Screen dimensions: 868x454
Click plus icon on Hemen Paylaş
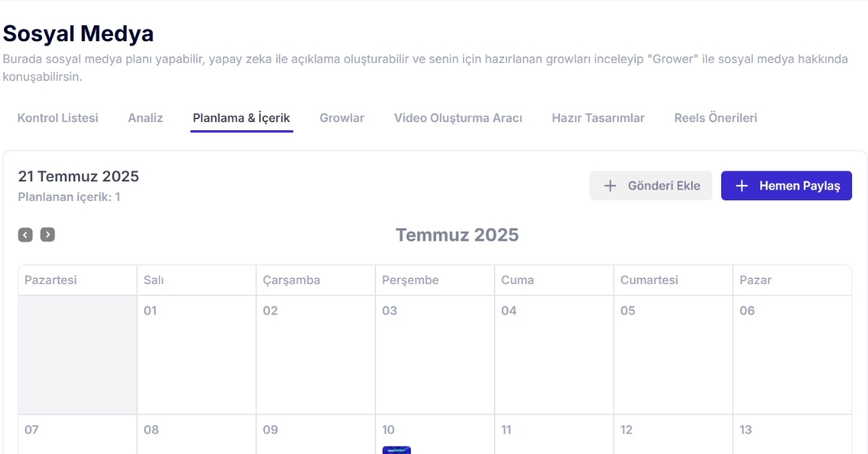[741, 186]
